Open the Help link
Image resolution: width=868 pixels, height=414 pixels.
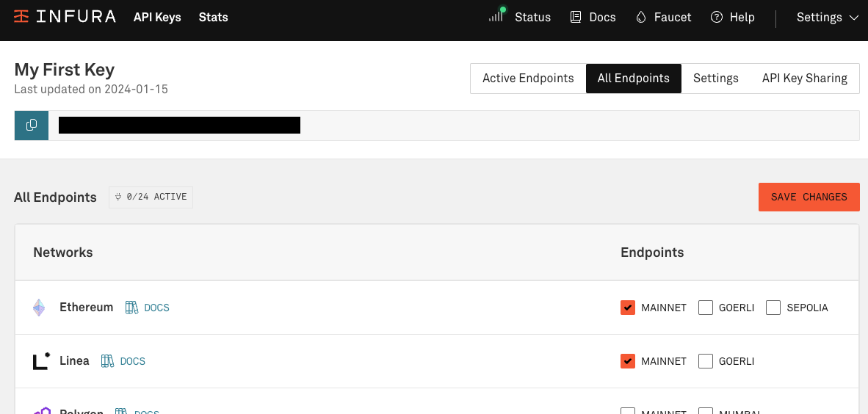[742, 17]
